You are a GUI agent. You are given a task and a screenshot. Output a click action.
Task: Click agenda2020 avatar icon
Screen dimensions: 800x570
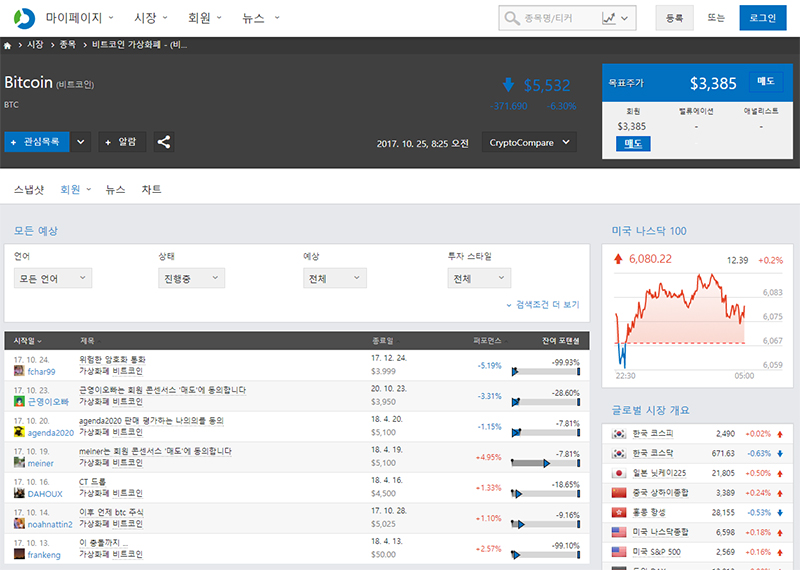pos(19,432)
